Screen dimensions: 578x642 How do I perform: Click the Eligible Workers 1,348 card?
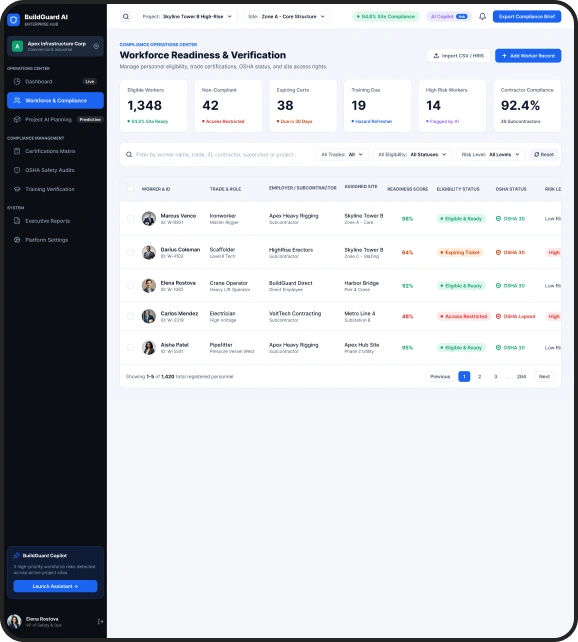pyautogui.click(x=154, y=106)
